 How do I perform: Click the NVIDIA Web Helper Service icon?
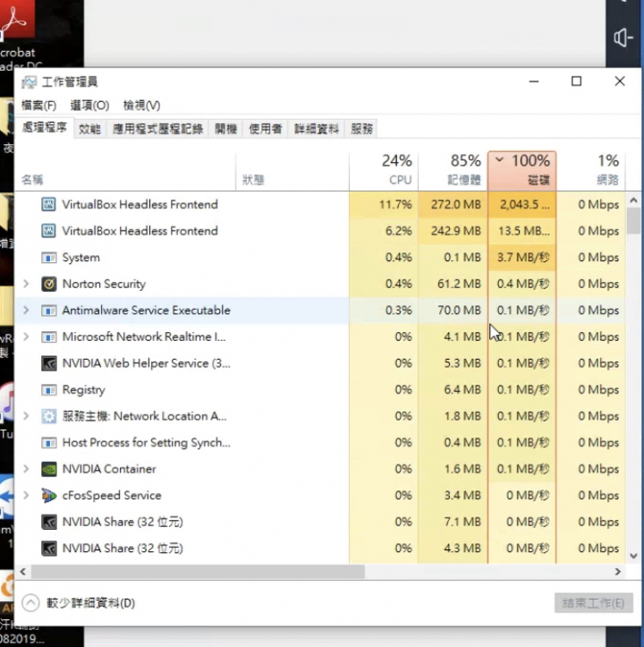click(48, 363)
